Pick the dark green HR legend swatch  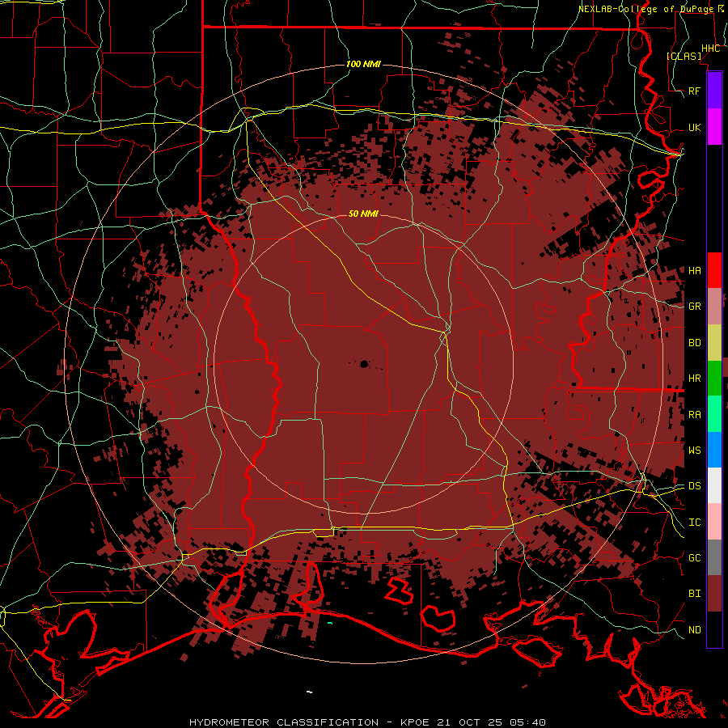pos(714,379)
